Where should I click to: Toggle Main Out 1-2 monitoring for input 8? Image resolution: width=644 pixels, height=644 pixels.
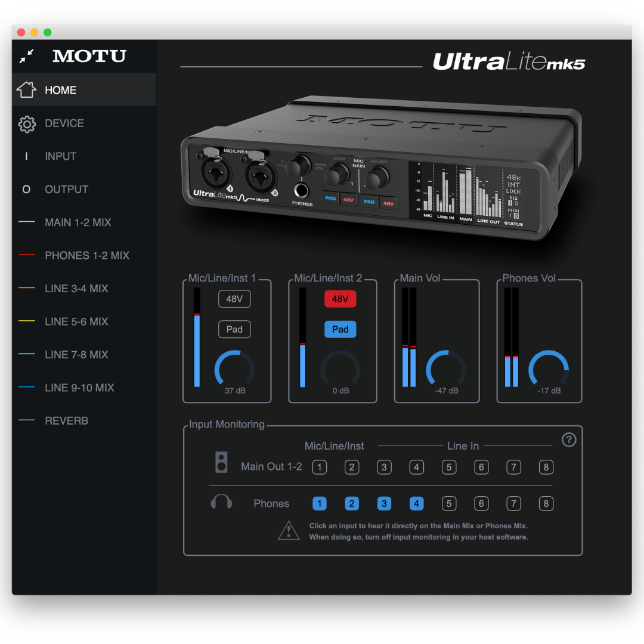(x=546, y=467)
